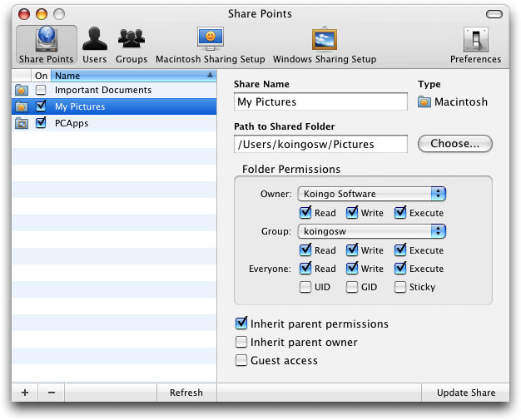
Task: Enable the UID checkbox
Action: 305,287
